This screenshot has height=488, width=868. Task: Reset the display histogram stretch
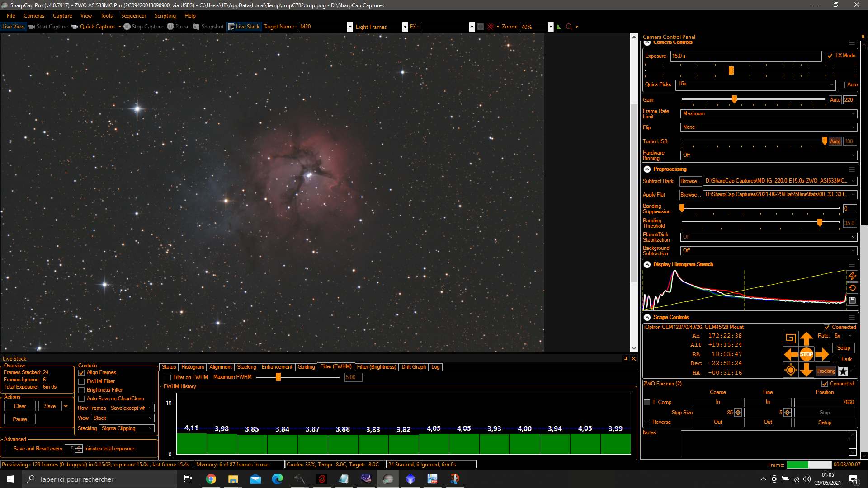852,288
